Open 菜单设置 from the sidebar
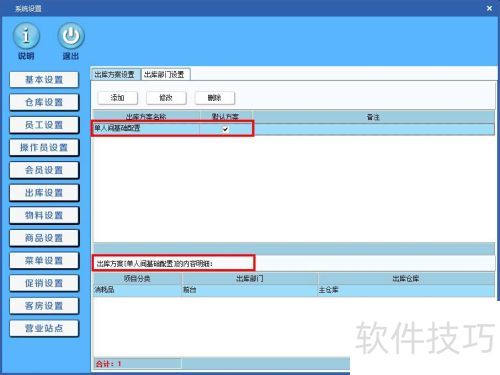This screenshot has width=500, height=375. coord(44,261)
